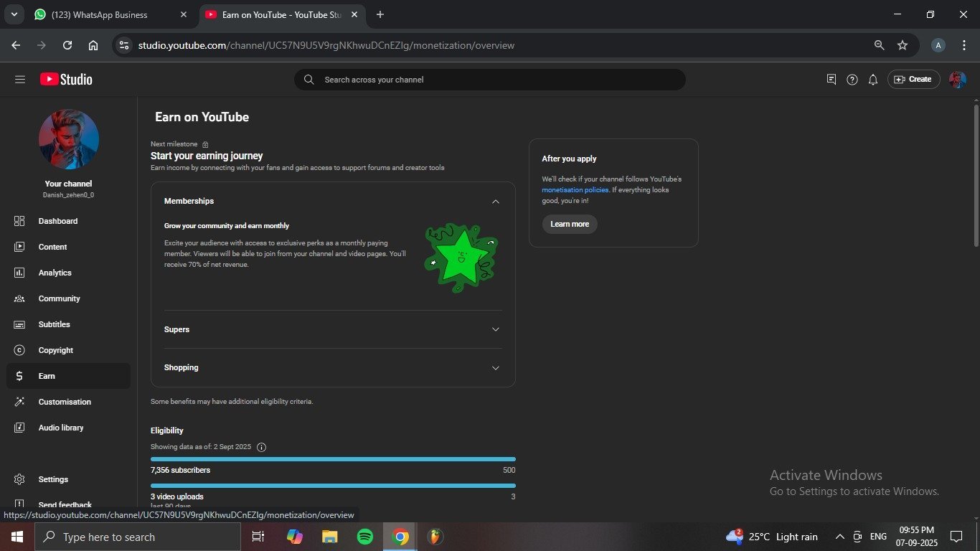Open the help question mark icon

852,80
